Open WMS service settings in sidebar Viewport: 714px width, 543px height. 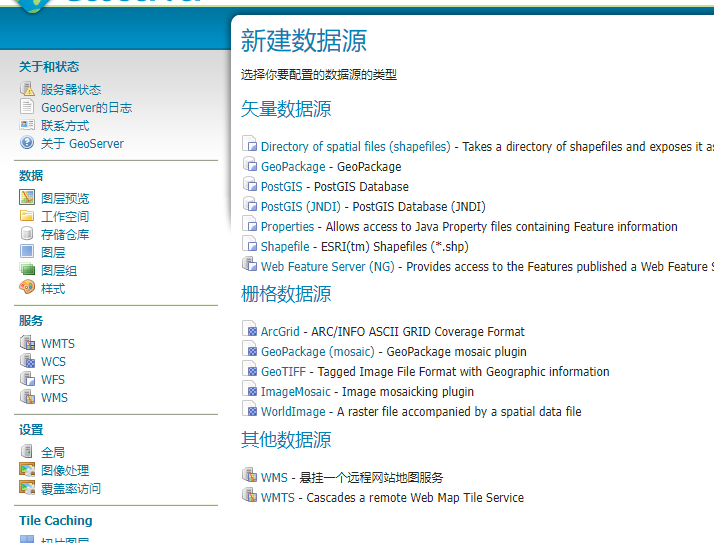(x=54, y=398)
